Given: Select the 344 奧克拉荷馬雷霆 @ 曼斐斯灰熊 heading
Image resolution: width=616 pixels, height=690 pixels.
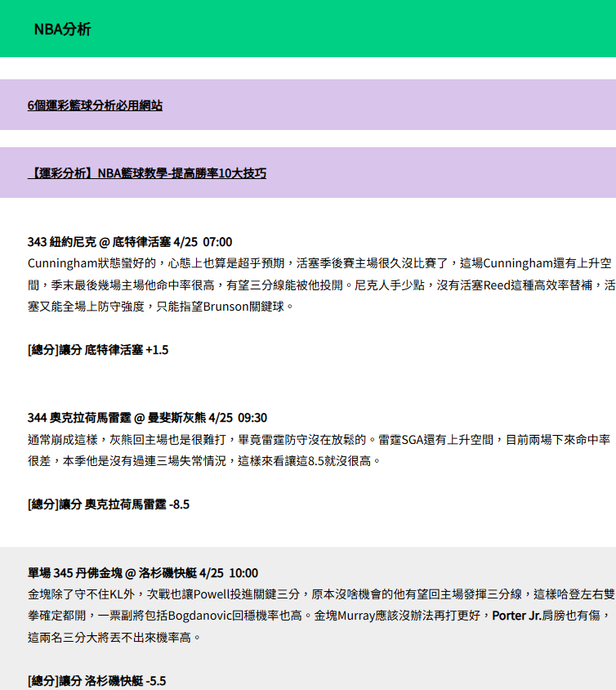Looking at the screenshot, I should (147, 418).
